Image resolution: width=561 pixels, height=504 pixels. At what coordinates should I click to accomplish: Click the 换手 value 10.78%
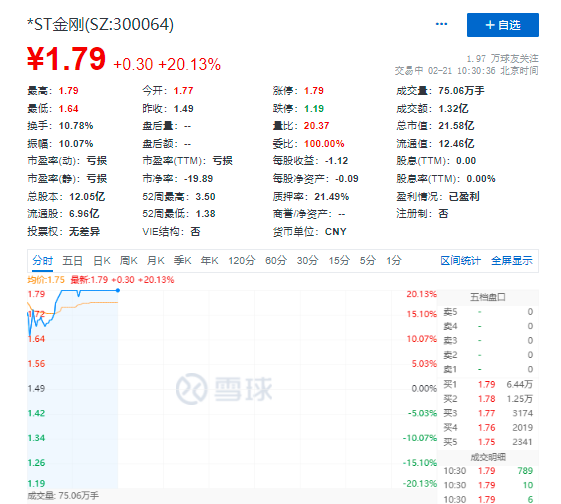(76, 126)
